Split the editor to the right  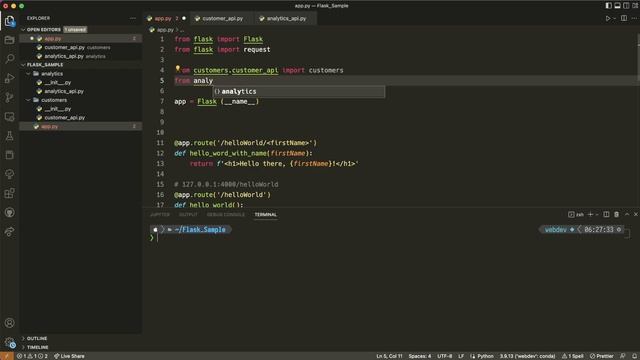tap(624, 18)
